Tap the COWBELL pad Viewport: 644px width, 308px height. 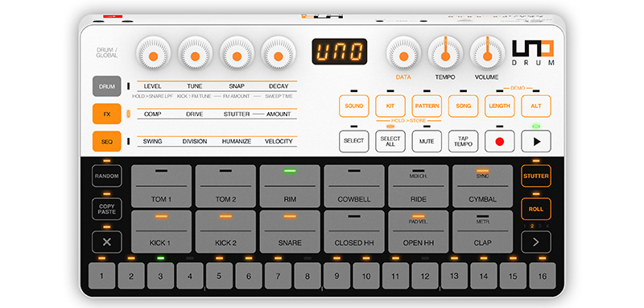pos(354,186)
